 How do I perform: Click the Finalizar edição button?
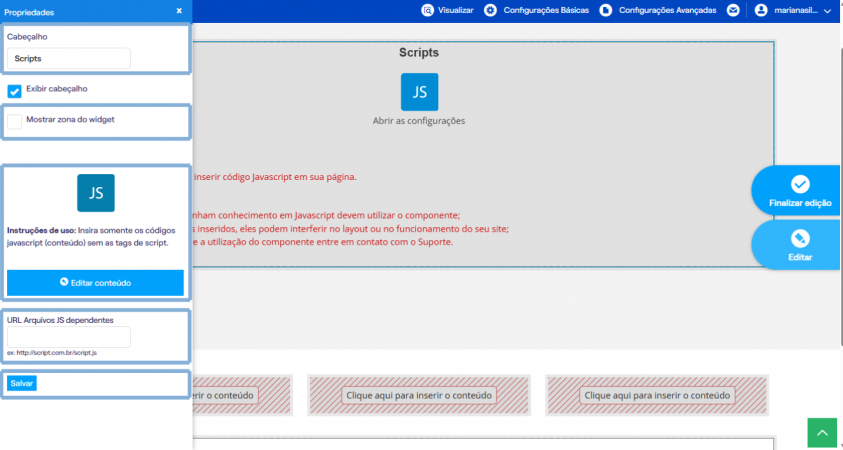(x=797, y=191)
